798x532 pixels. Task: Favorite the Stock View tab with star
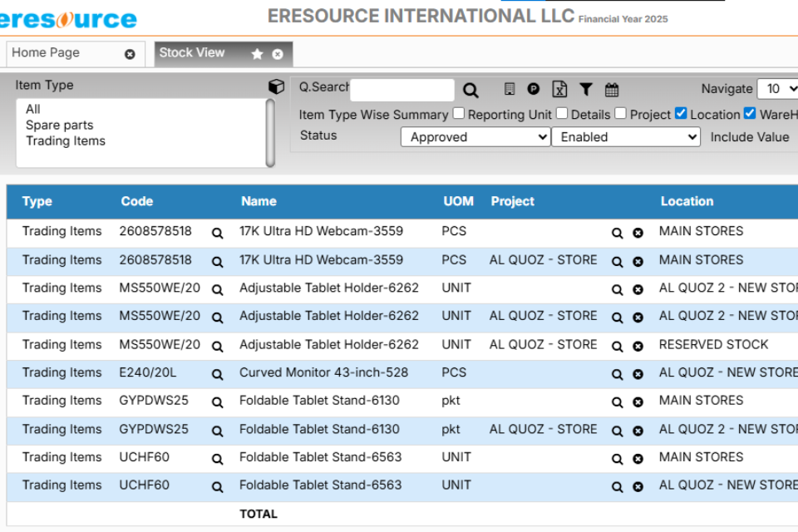tap(257, 54)
